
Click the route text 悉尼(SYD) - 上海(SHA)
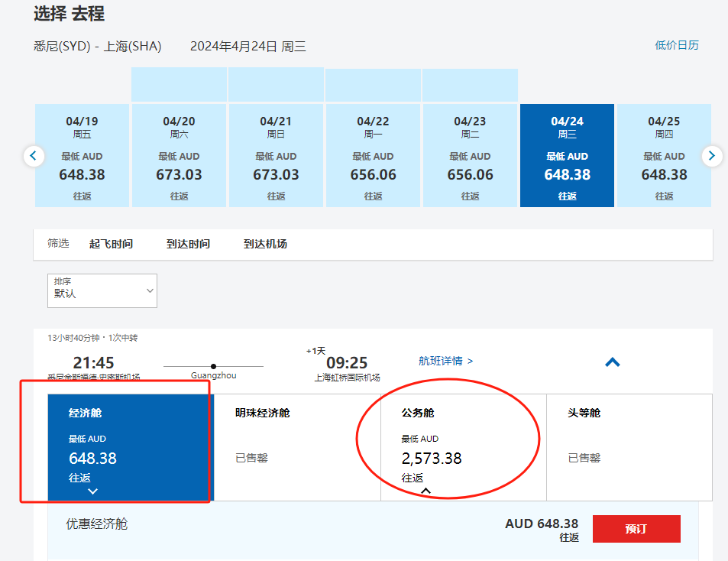98,47
